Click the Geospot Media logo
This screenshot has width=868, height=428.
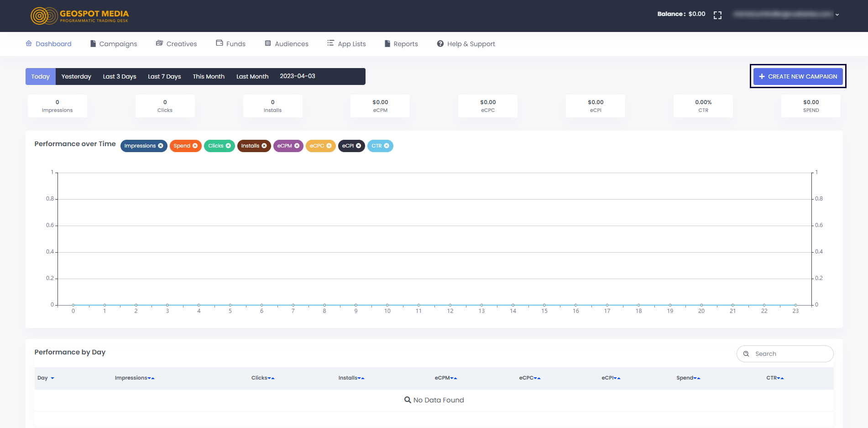(x=80, y=16)
